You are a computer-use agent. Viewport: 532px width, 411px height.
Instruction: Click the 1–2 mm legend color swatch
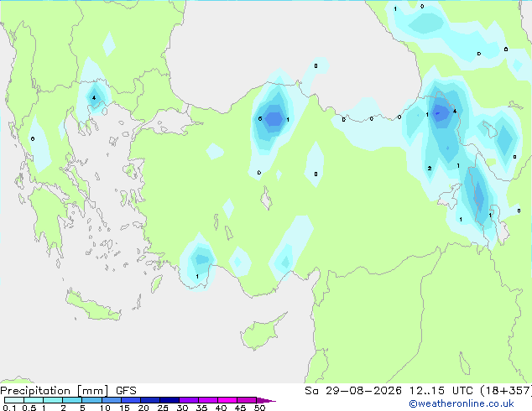tap(53, 400)
